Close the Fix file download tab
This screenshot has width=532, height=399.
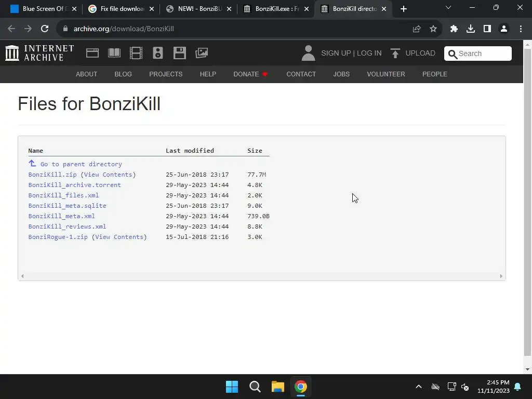click(151, 9)
